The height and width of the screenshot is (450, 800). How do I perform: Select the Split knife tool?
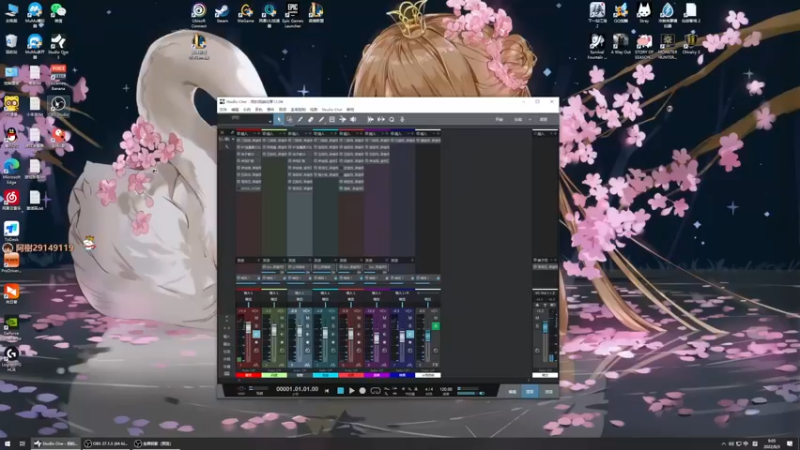click(300, 119)
